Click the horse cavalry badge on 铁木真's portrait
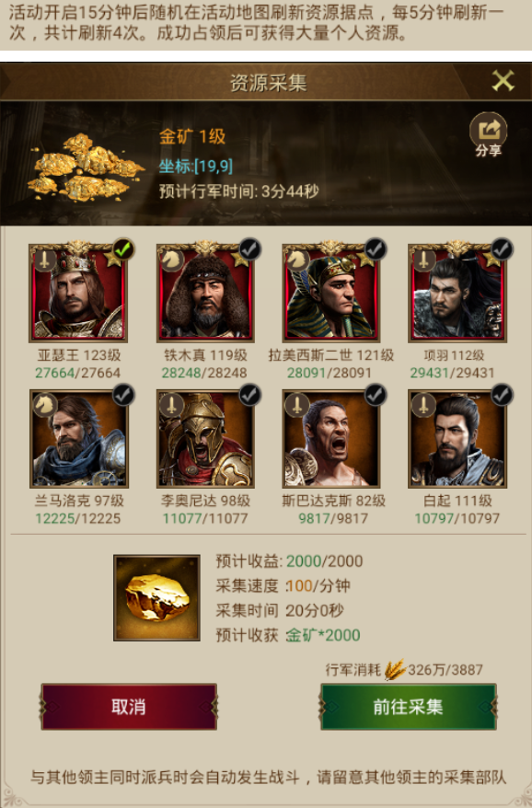 tap(171, 260)
